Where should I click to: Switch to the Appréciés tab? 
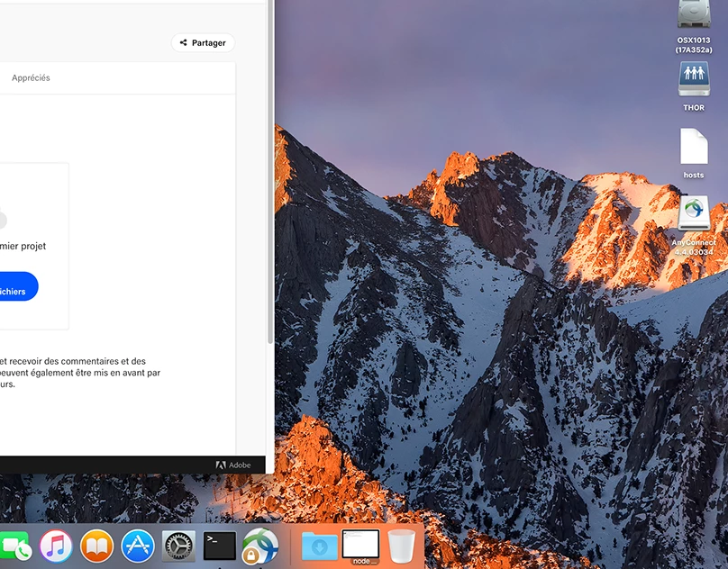31,78
